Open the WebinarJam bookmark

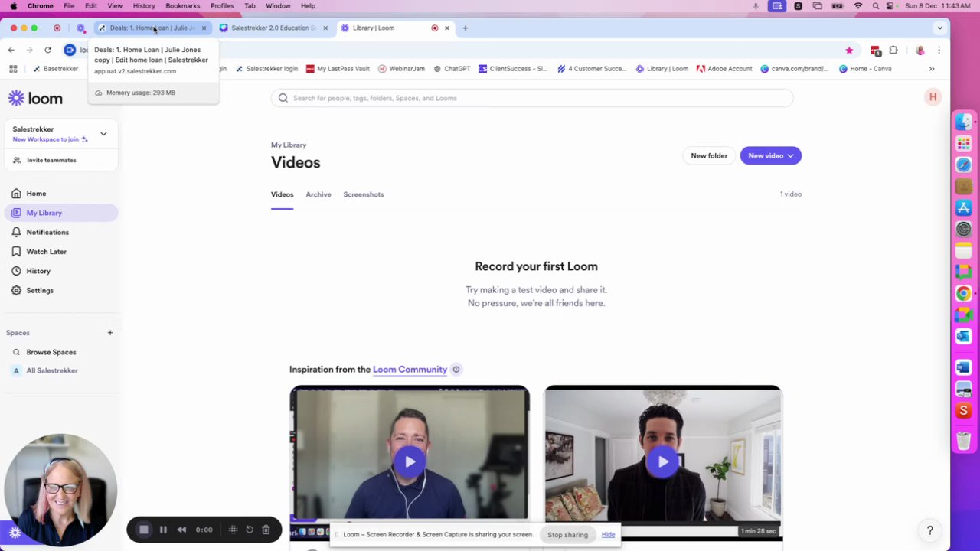click(401, 69)
